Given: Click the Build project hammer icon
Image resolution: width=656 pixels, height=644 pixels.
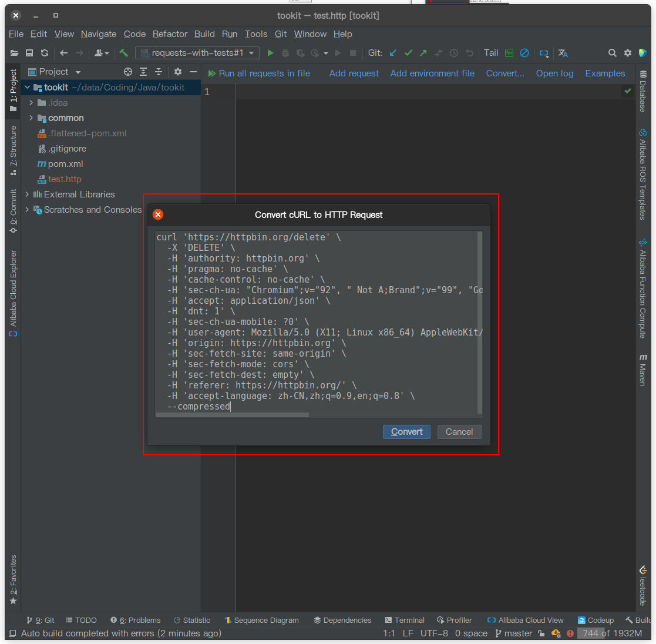Looking at the screenshot, I should (x=123, y=53).
